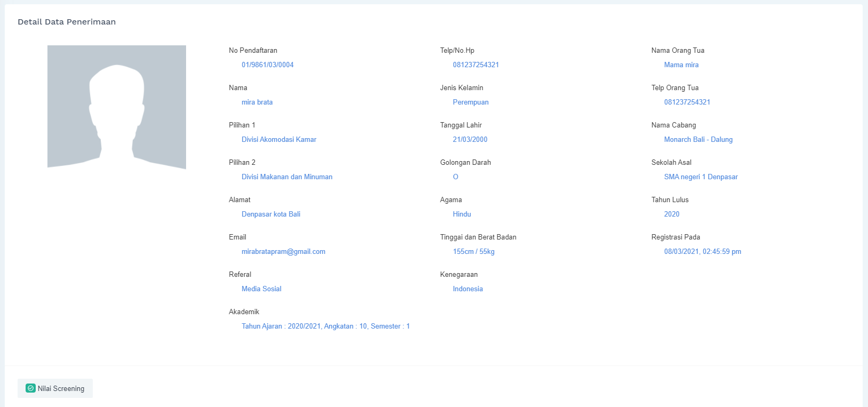The image size is (868, 407).
Task: Click the Detail Data Penerimaan heading
Action: click(67, 22)
